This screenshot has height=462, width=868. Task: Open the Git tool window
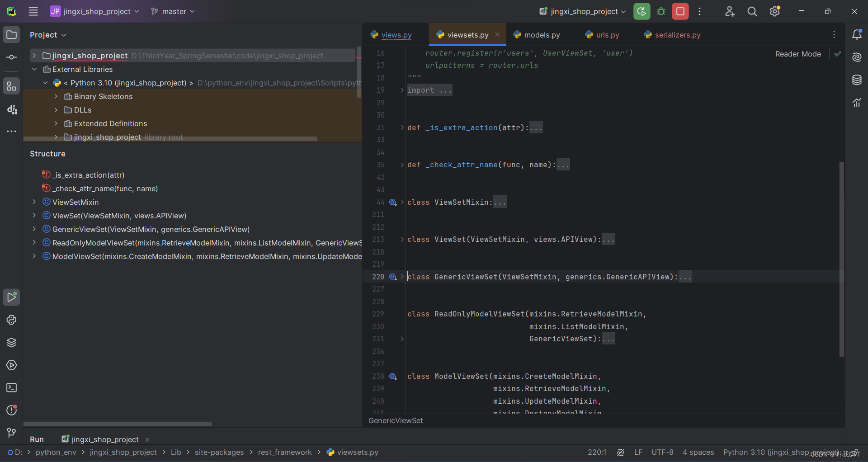click(x=12, y=433)
